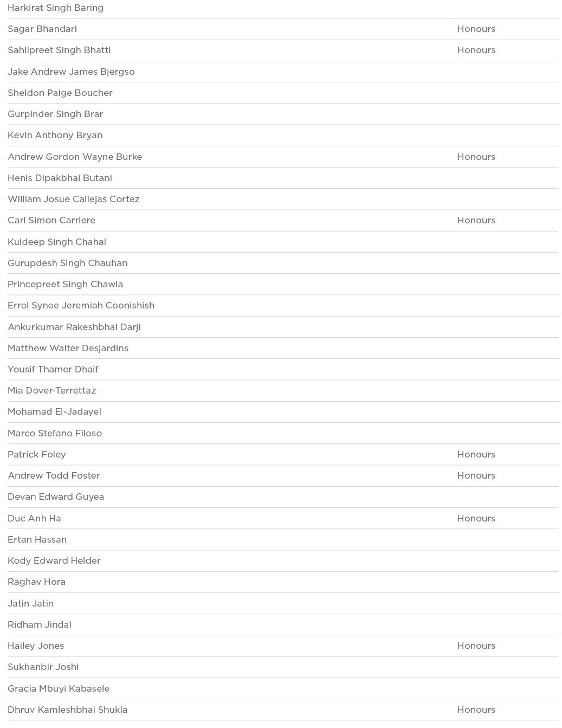Click Honours next to Andrew Gordon Wayne Burke

476,157
